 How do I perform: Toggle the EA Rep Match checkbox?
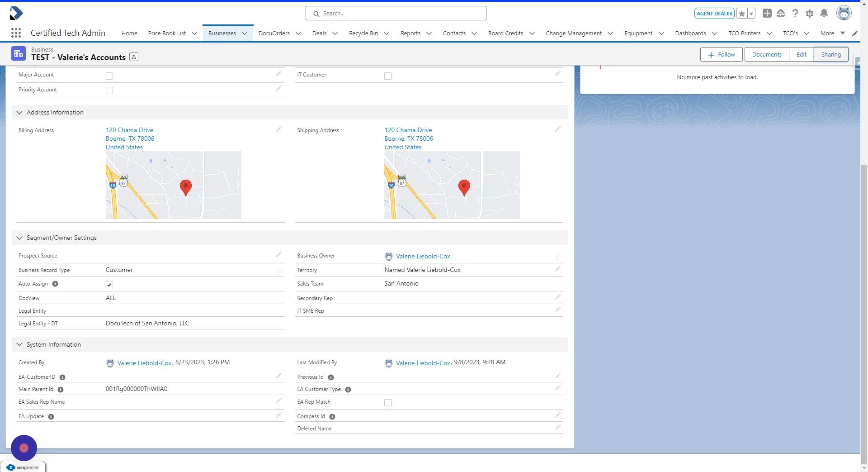pyautogui.click(x=388, y=403)
